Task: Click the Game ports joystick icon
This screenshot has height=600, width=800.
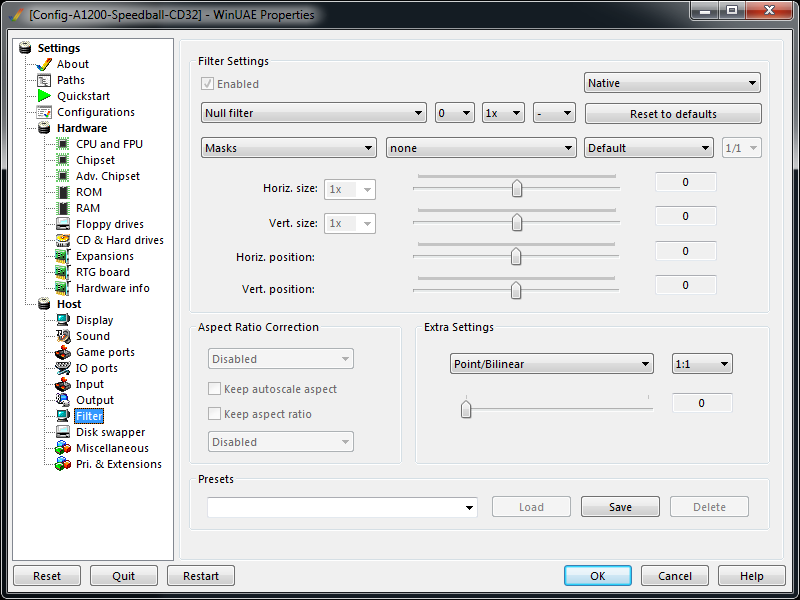Action: click(63, 352)
